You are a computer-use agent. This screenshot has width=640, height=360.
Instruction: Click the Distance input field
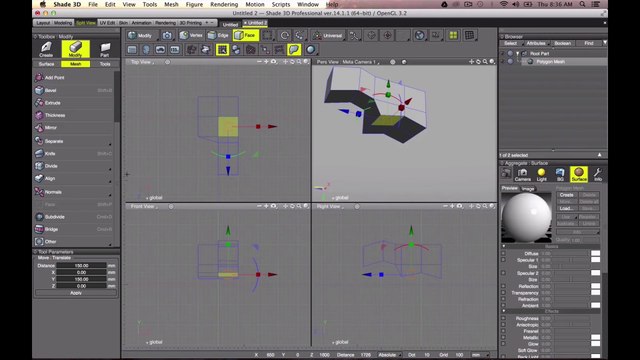click(x=81, y=266)
